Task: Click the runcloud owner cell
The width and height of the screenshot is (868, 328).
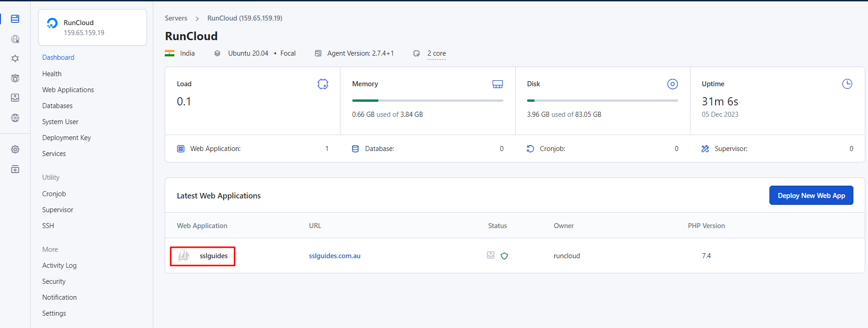Action: pos(567,256)
